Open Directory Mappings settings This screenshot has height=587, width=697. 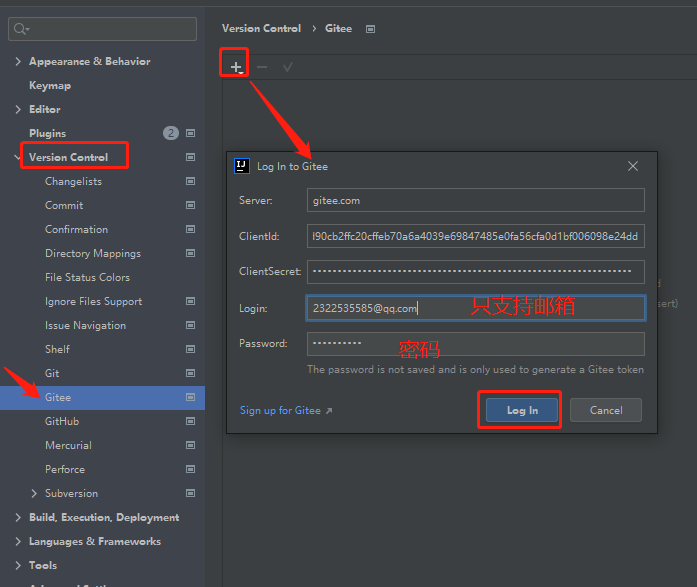pyautogui.click(x=93, y=253)
